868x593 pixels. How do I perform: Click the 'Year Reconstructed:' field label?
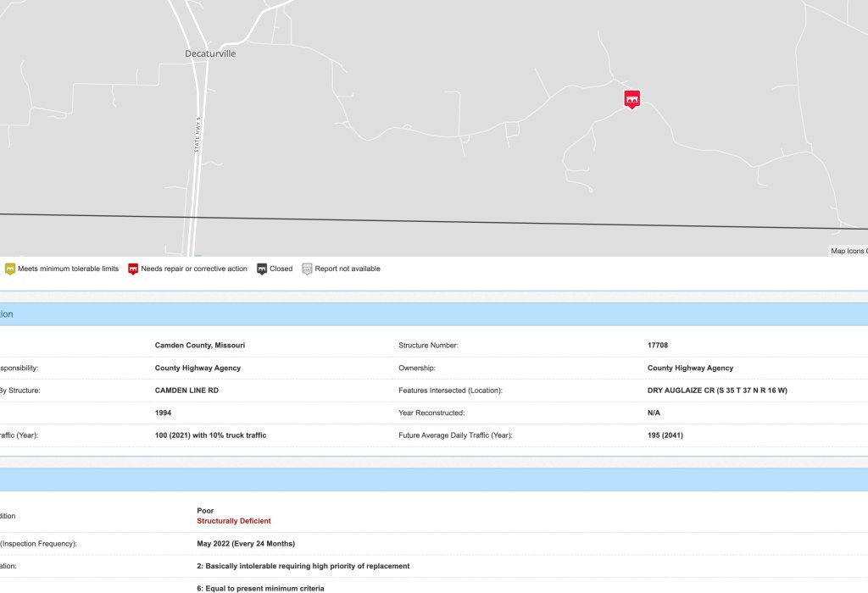click(431, 413)
